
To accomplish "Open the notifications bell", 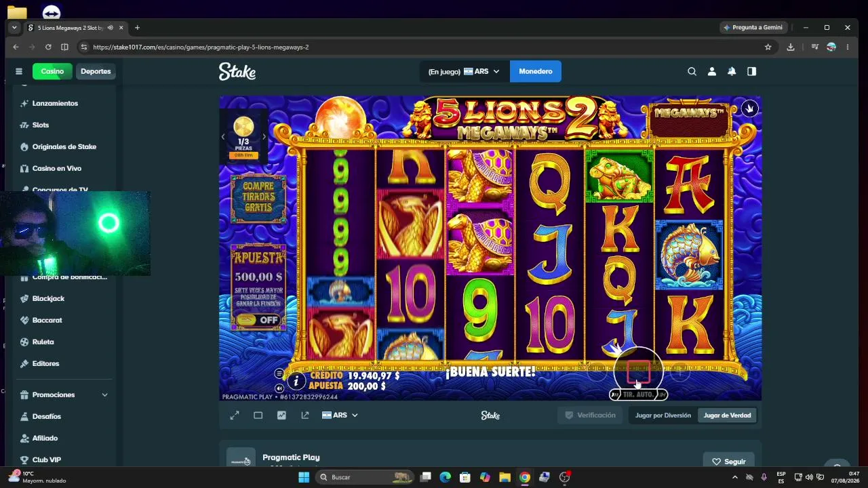I will 732,71.
